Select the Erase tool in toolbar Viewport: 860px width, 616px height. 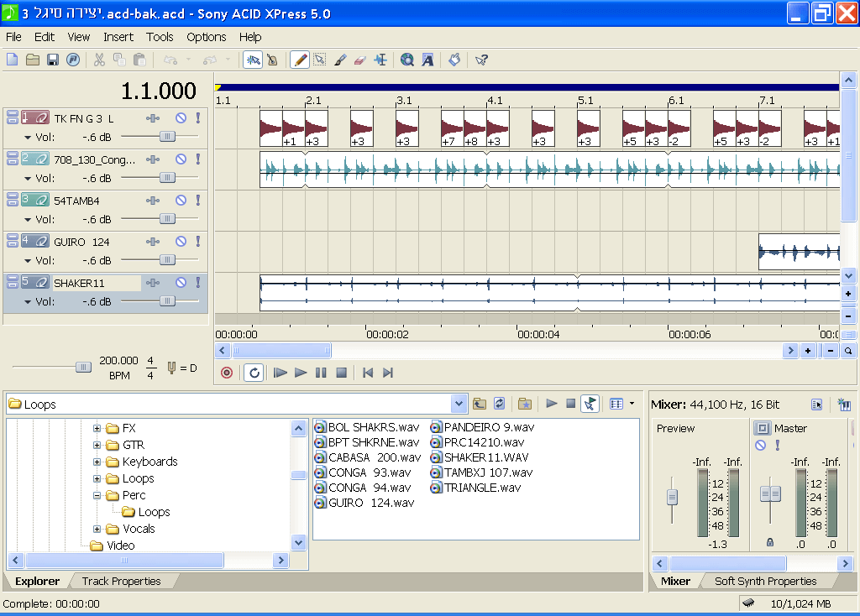[361, 60]
